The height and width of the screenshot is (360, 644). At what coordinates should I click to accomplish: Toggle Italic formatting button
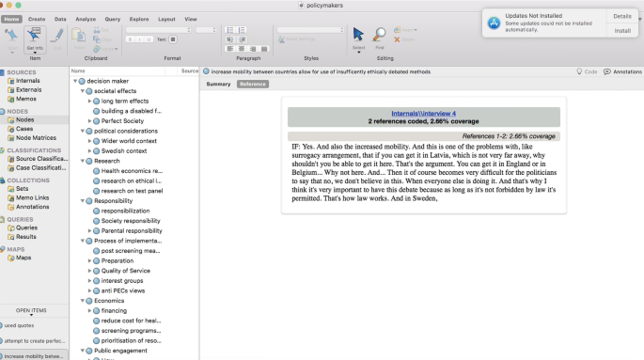(139, 39)
